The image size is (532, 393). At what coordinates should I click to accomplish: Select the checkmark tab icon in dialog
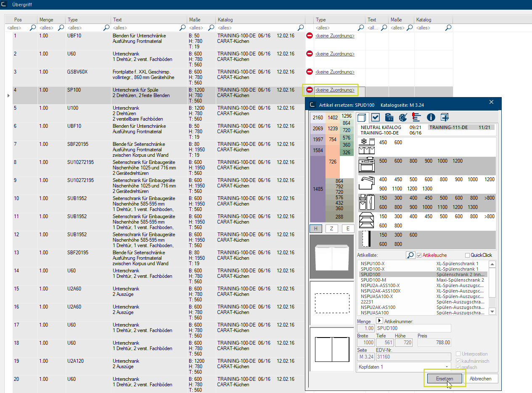tap(376, 117)
